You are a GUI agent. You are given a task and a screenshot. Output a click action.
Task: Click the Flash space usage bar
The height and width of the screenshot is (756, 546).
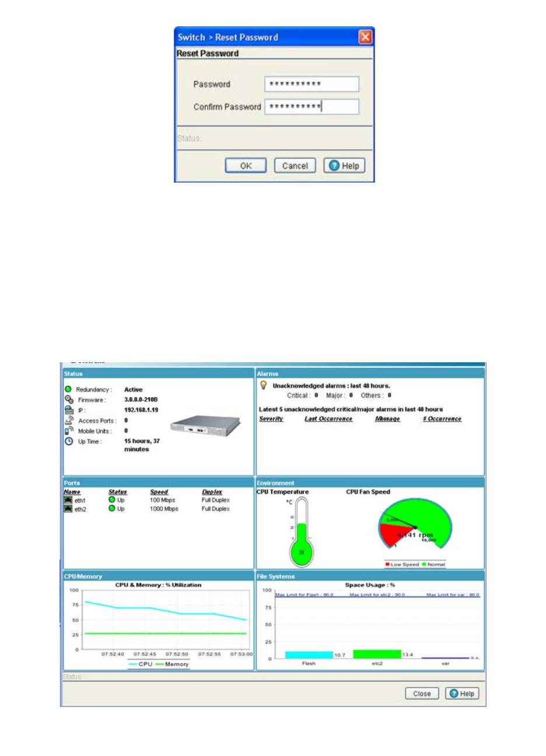[309, 655]
